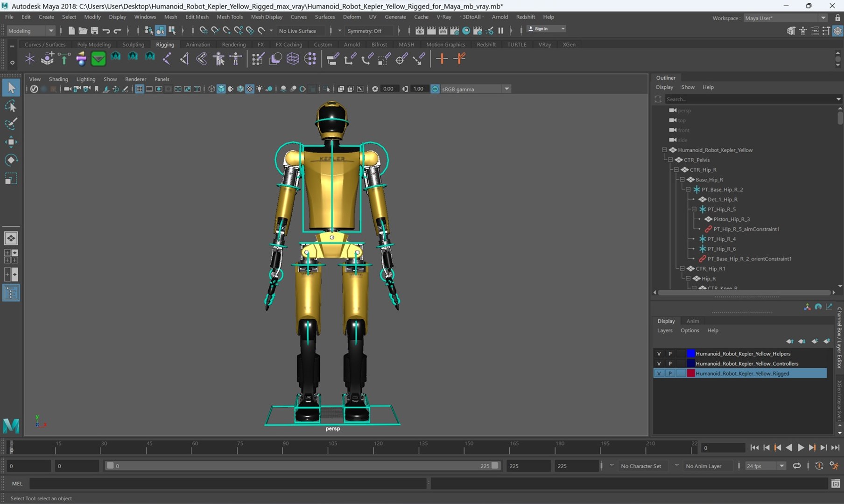Click the No Live Surface field
This screenshot has width=844, height=504.
[302, 31]
